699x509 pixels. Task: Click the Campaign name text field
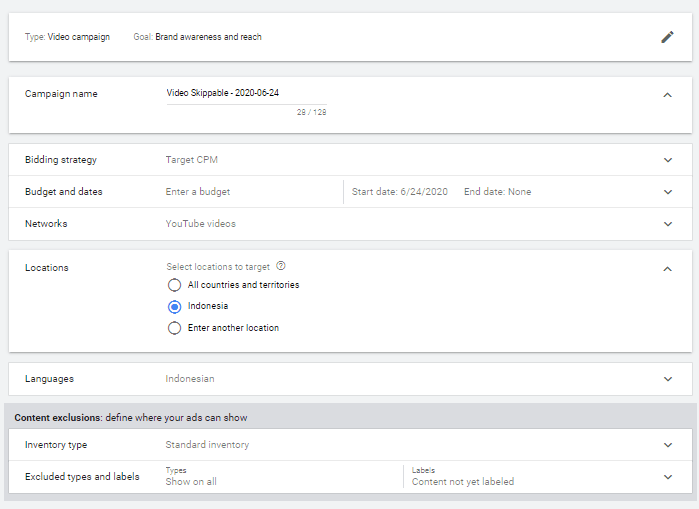[245, 93]
